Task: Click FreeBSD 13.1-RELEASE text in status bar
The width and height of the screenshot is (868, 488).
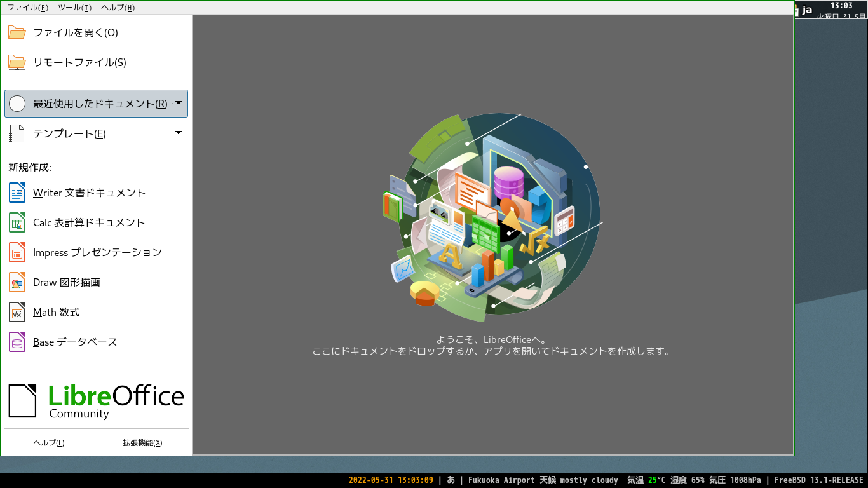Action: click(819, 480)
